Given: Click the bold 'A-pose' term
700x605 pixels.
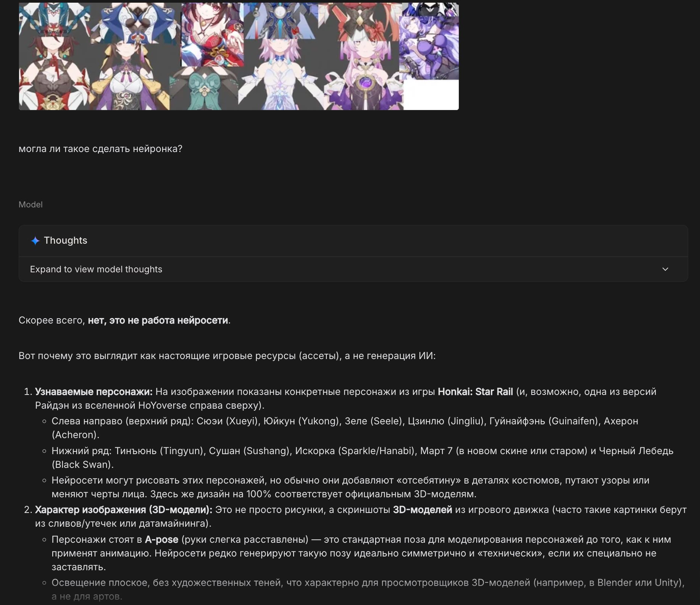Looking at the screenshot, I should pyautogui.click(x=161, y=539).
